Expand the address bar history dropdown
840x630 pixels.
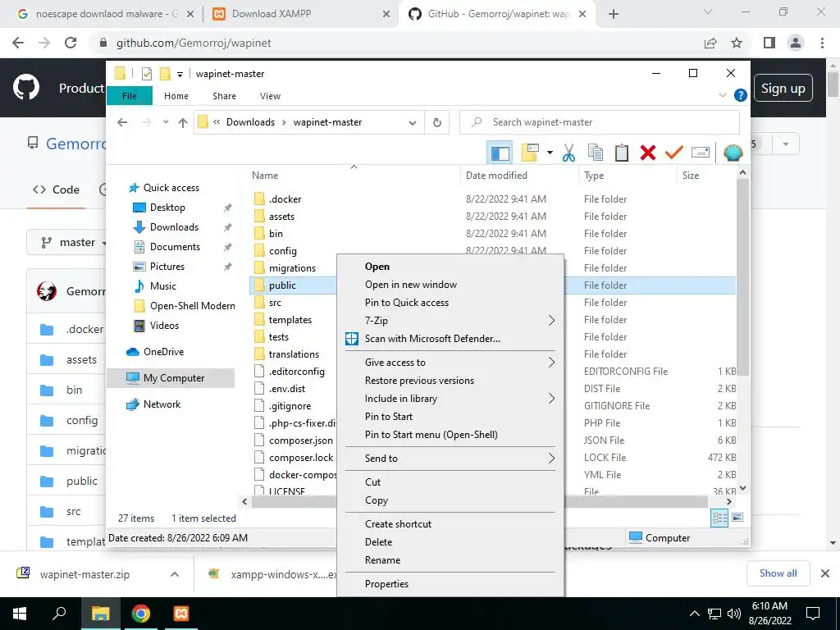(413, 123)
